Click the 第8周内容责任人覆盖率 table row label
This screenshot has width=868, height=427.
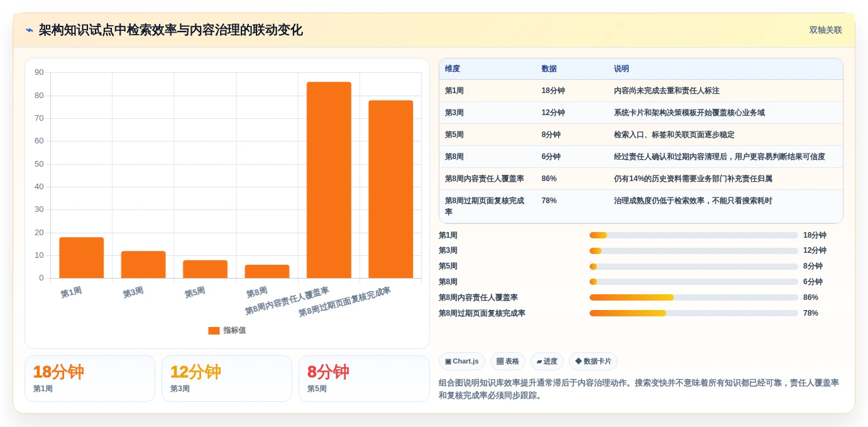pyautogui.click(x=485, y=179)
